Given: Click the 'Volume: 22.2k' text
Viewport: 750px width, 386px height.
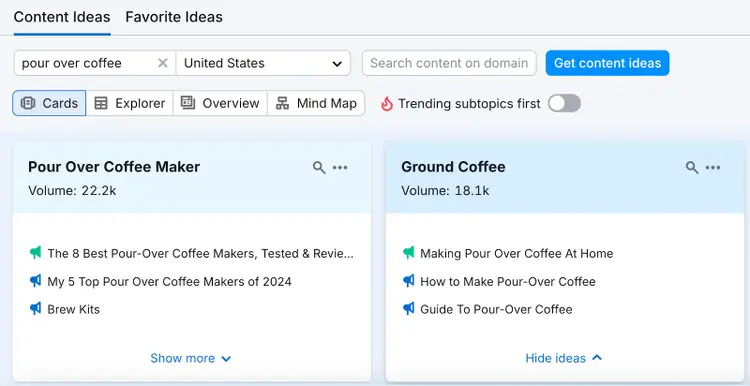Looking at the screenshot, I should tap(72, 191).
